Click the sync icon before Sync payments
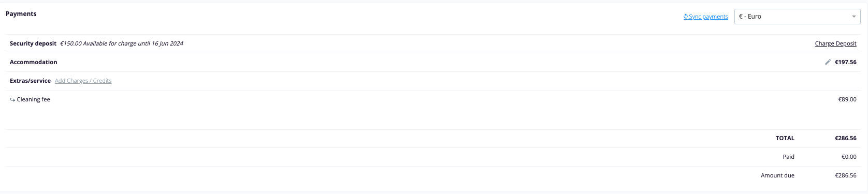 click(x=686, y=17)
